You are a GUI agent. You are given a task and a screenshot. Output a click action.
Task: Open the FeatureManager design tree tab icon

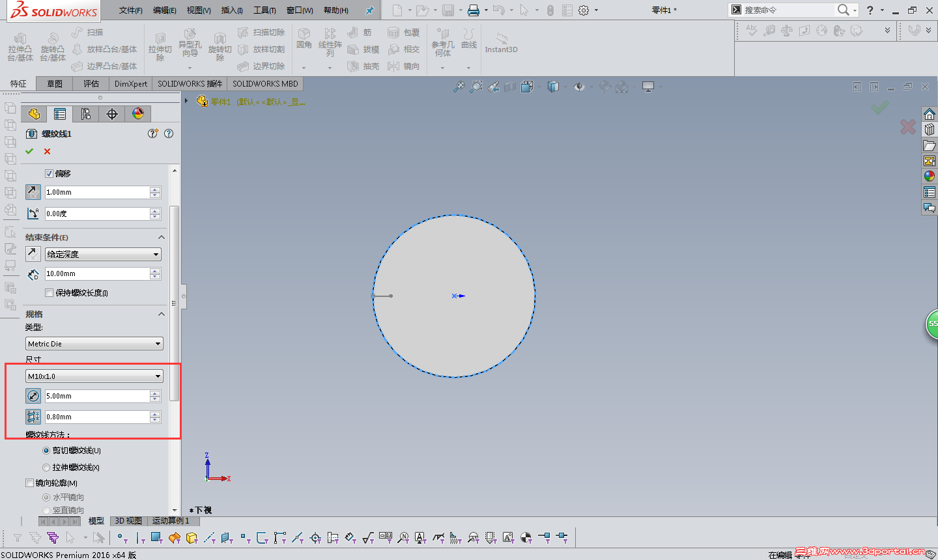click(34, 114)
